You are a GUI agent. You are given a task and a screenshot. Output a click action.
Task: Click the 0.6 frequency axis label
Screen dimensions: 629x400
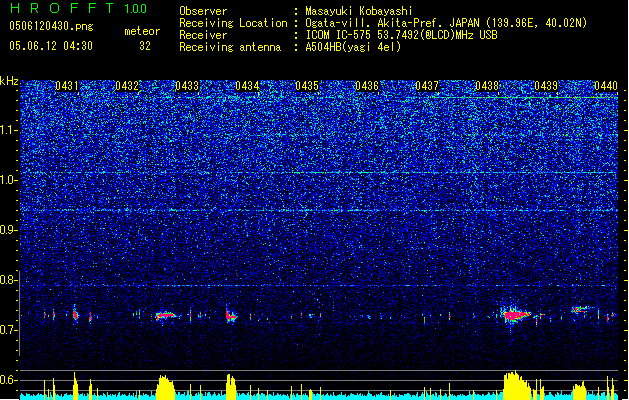coord(9,380)
